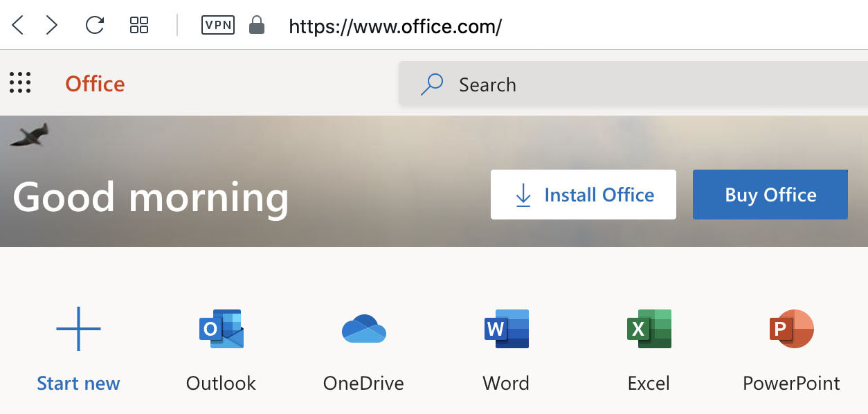
Task: Click the Start new label
Action: [x=78, y=383]
